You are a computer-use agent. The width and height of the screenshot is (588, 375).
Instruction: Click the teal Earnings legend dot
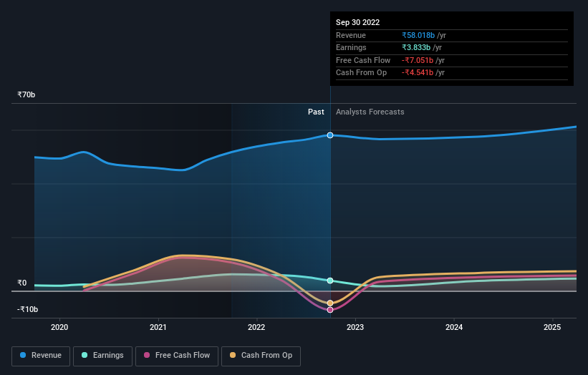point(85,355)
